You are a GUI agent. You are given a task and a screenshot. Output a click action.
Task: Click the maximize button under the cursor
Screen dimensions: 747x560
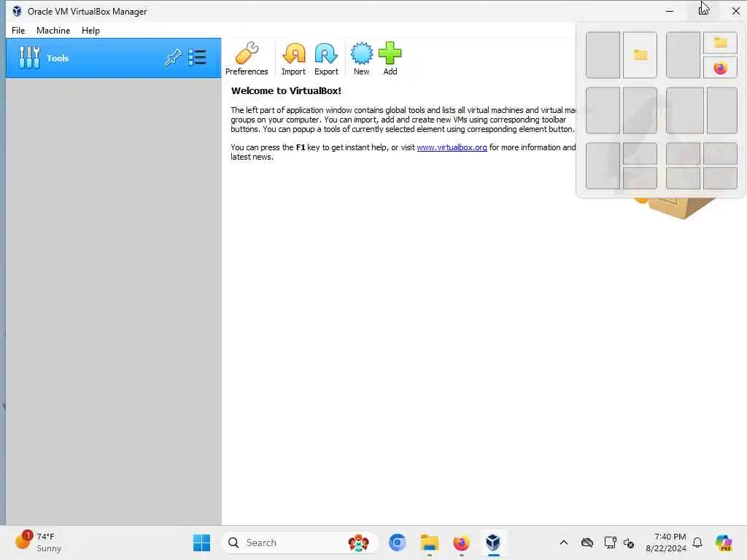(703, 11)
